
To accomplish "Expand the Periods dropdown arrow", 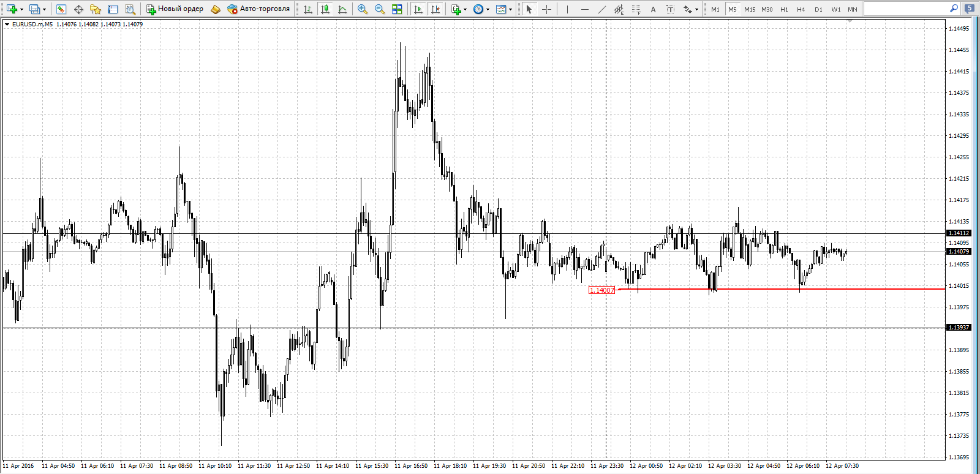I will point(488,10).
